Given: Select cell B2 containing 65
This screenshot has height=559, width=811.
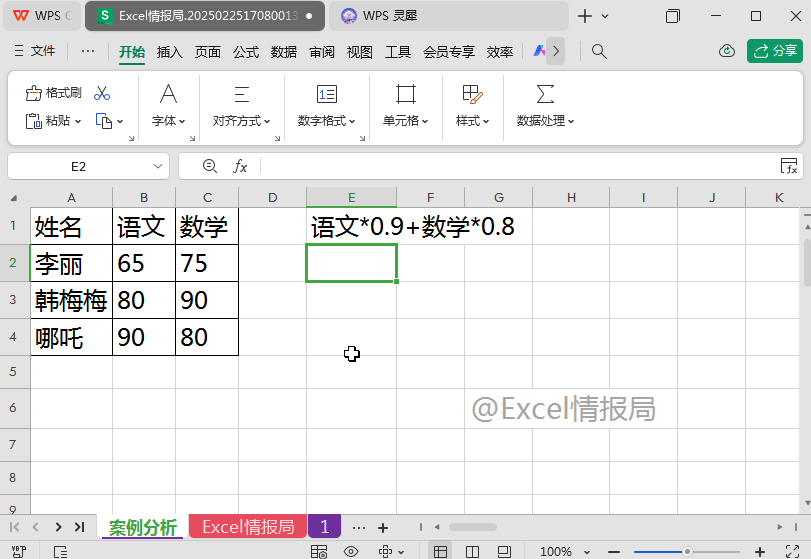Looking at the screenshot, I should [144, 263].
